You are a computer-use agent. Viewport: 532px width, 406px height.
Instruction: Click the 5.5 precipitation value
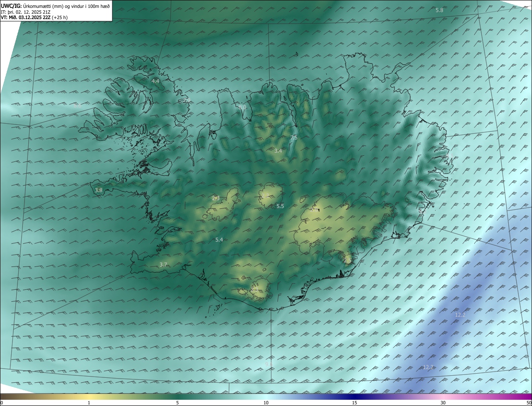(280, 206)
